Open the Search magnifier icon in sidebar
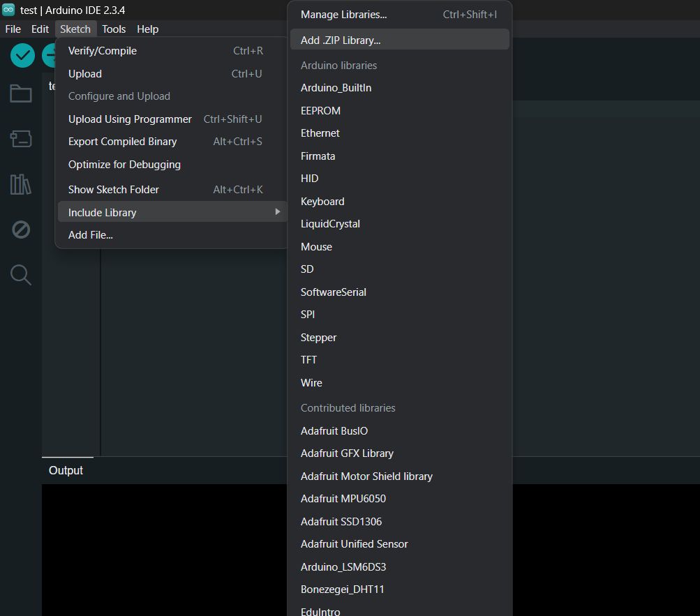The height and width of the screenshot is (616, 700). pyautogui.click(x=20, y=275)
